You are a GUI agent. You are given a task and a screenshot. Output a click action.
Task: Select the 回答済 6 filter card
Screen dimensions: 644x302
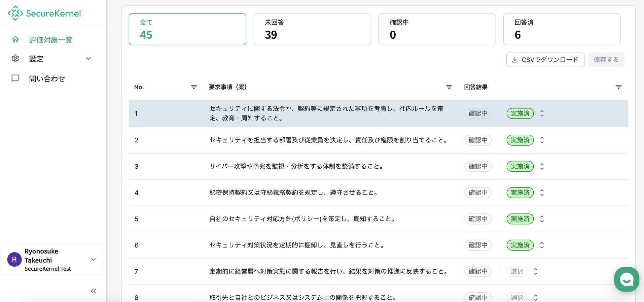coord(561,29)
